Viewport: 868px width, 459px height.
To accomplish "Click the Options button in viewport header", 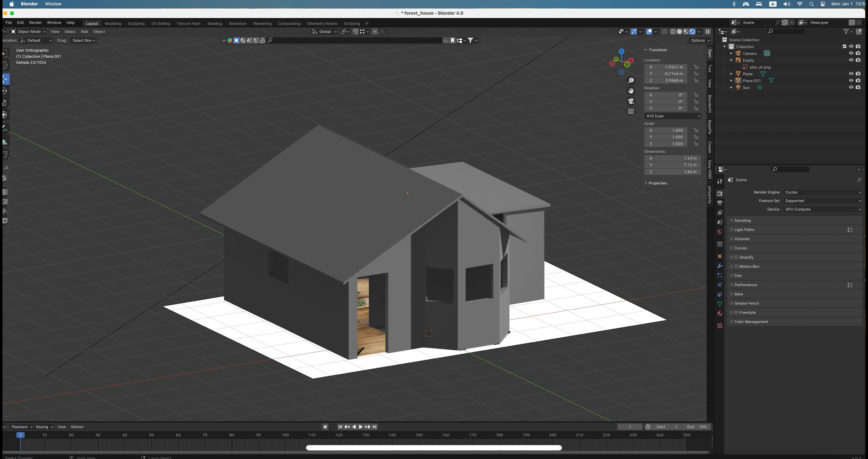I will point(700,41).
